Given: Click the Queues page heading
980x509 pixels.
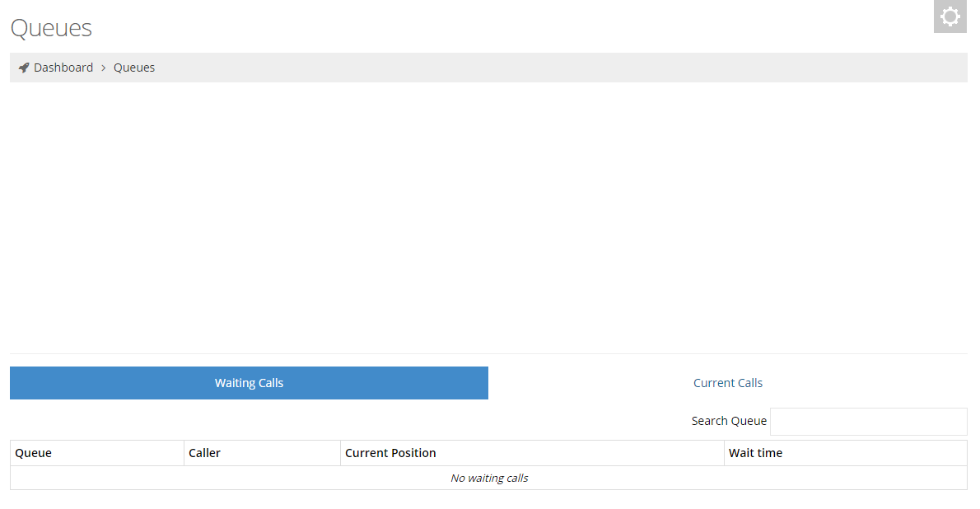Looking at the screenshot, I should click(51, 28).
